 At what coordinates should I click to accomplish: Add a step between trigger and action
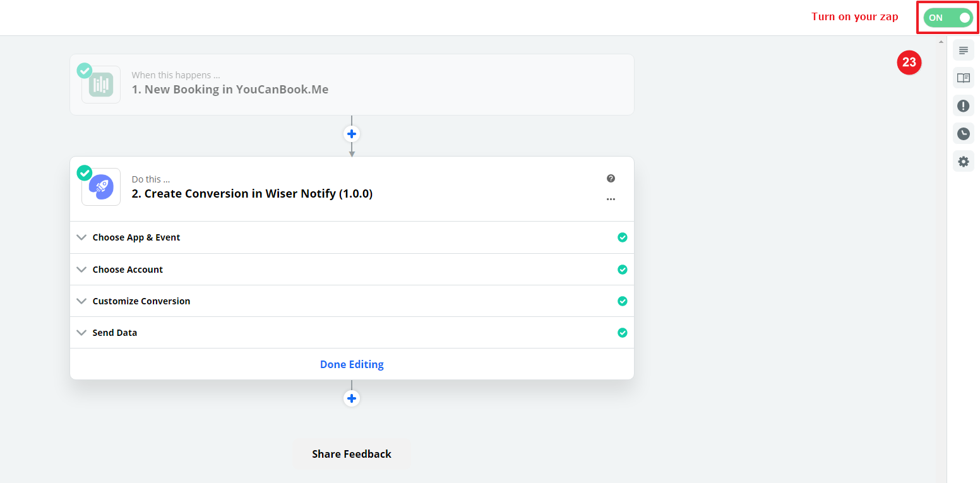[x=352, y=134]
